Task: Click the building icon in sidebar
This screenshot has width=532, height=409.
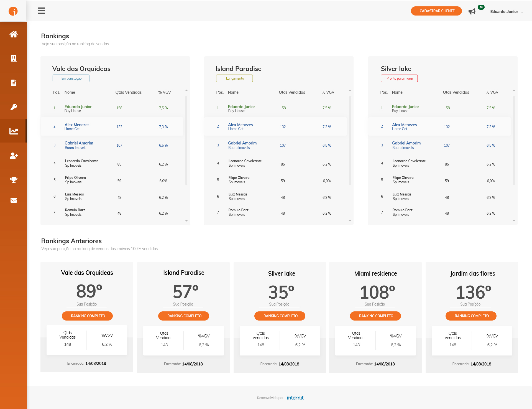Action: pos(13,58)
